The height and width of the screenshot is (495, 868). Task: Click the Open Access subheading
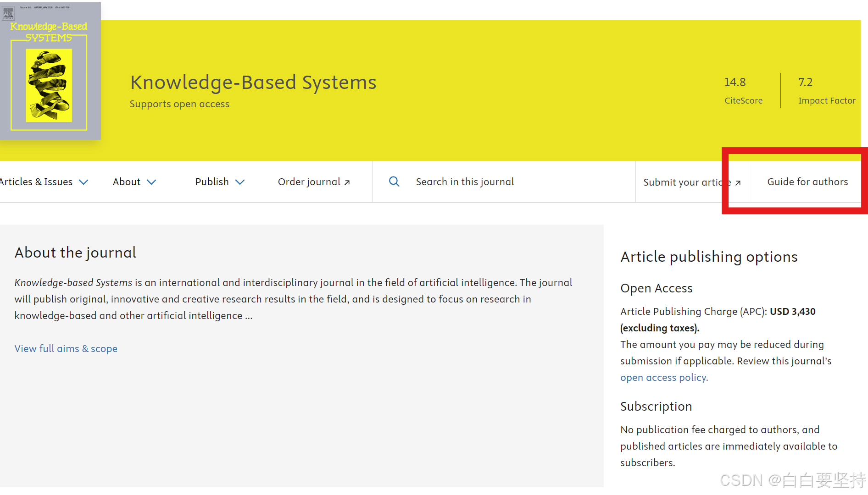click(x=657, y=288)
